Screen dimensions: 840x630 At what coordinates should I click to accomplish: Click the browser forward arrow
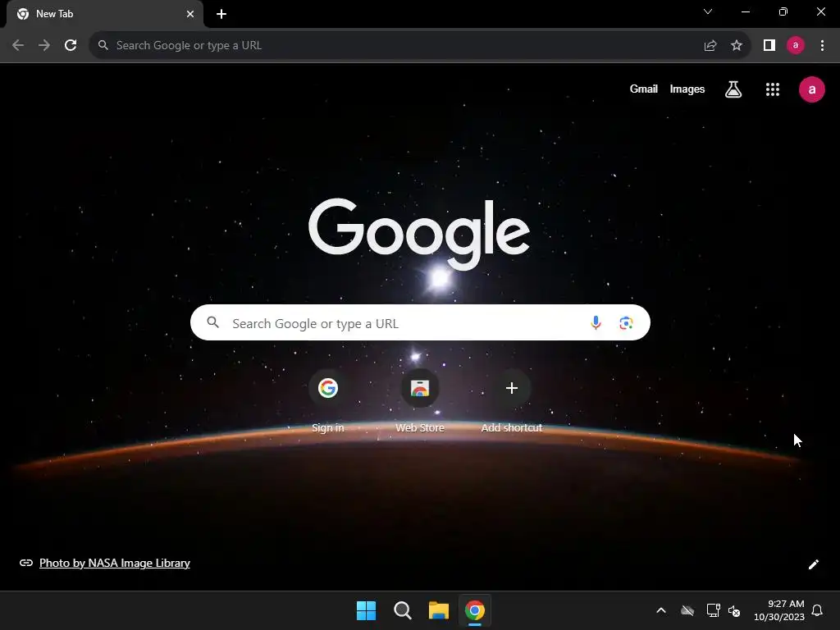[x=44, y=46]
